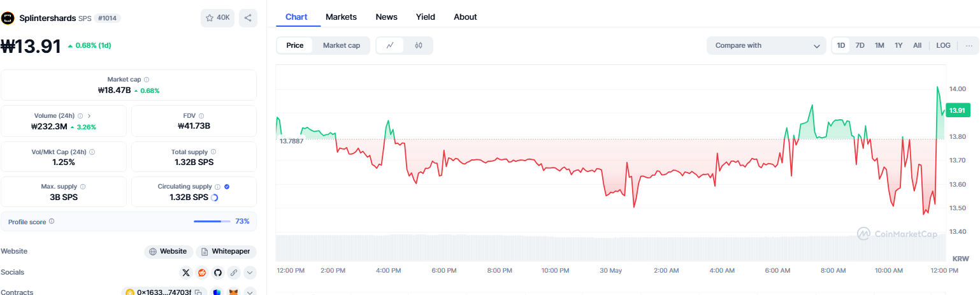Click the ₩232.3M volume value

49,126
